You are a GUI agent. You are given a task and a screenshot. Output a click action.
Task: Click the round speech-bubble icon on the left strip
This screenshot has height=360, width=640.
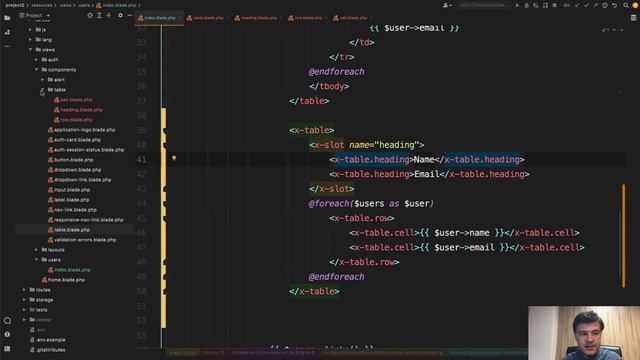(x=7, y=320)
